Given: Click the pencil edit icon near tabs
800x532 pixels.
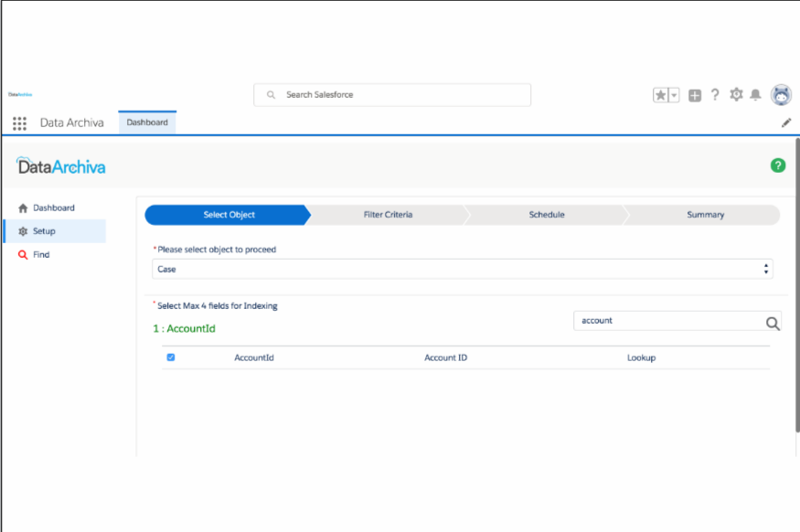Looking at the screenshot, I should tap(786, 122).
